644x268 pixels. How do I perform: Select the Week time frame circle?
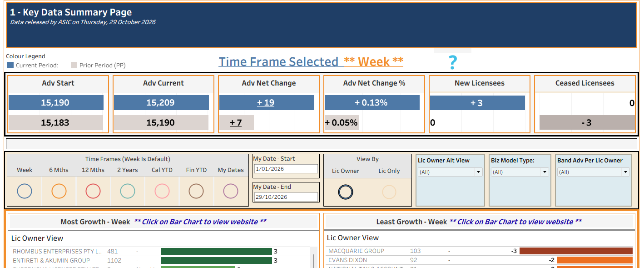[25, 191]
